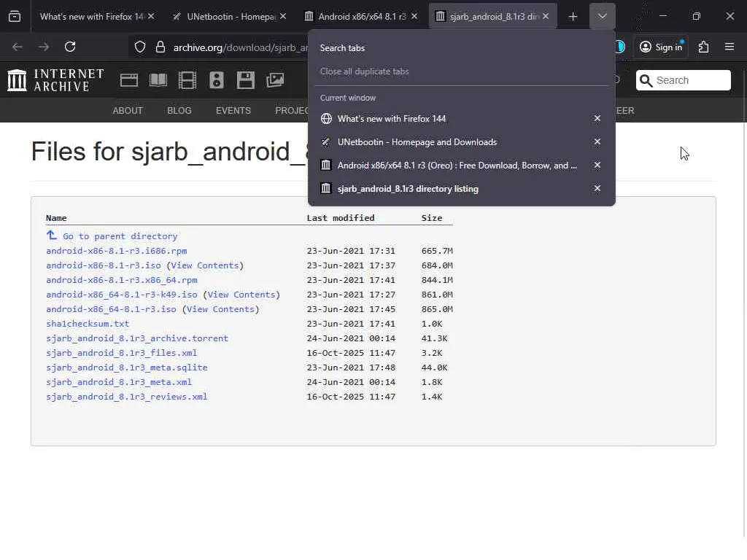Open tracking protection shield icon
The height and width of the screenshot is (560, 747).
[139, 47]
